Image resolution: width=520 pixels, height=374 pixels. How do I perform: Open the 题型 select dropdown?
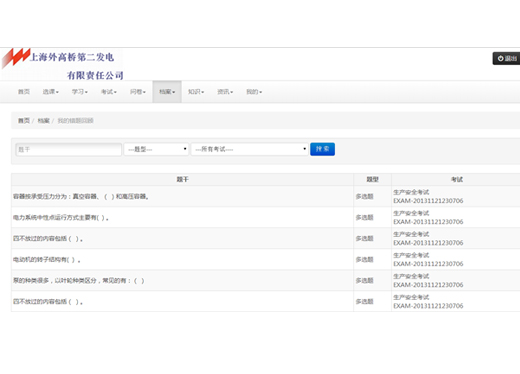tap(156, 149)
